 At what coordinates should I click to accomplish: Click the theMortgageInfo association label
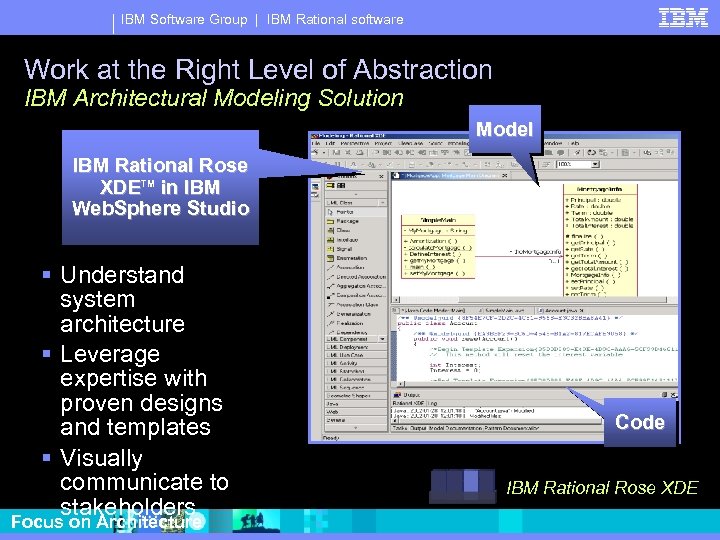pyautogui.click(x=535, y=252)
